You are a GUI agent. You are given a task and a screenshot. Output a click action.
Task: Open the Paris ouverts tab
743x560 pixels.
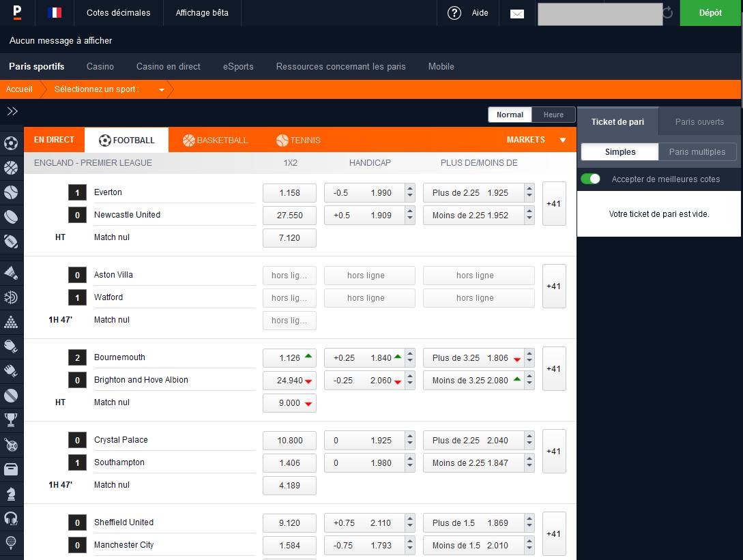click(699, 122)
